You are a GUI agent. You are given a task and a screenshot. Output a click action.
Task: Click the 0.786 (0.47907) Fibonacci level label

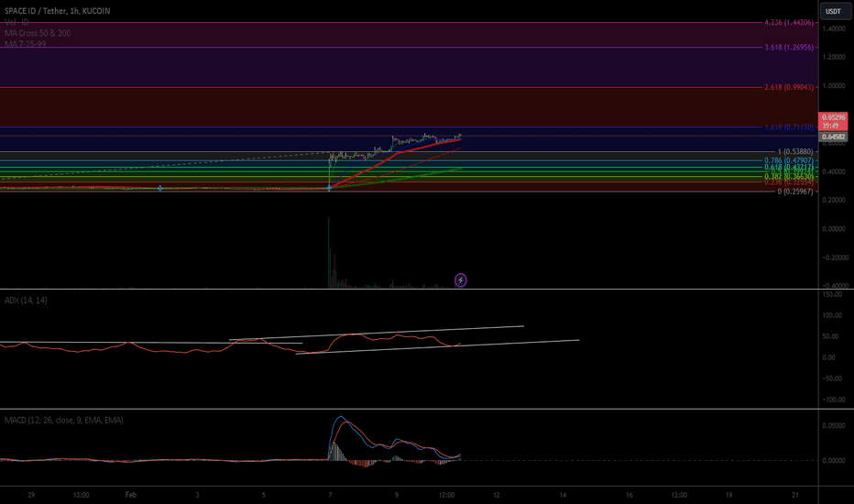pos(789,160)
